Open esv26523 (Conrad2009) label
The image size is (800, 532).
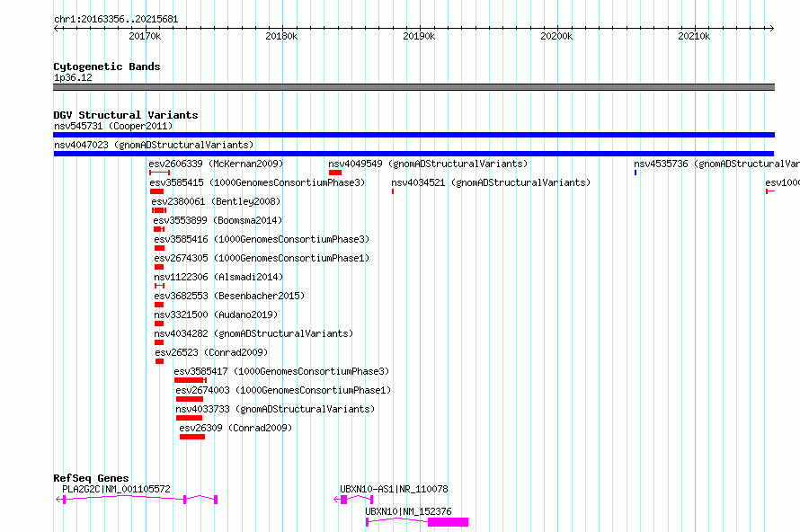click(x=211, y=352)
